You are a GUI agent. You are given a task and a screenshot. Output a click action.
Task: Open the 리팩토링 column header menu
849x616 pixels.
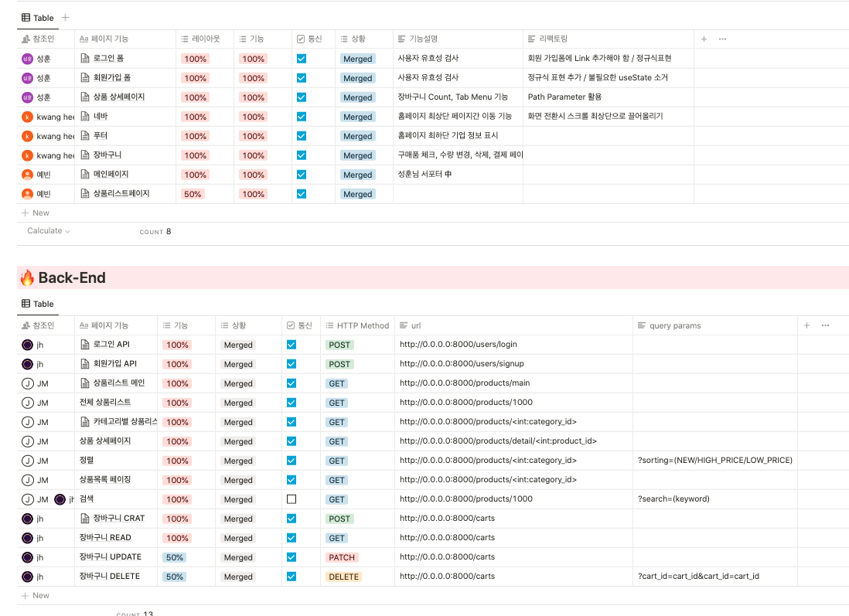(608, 39)
